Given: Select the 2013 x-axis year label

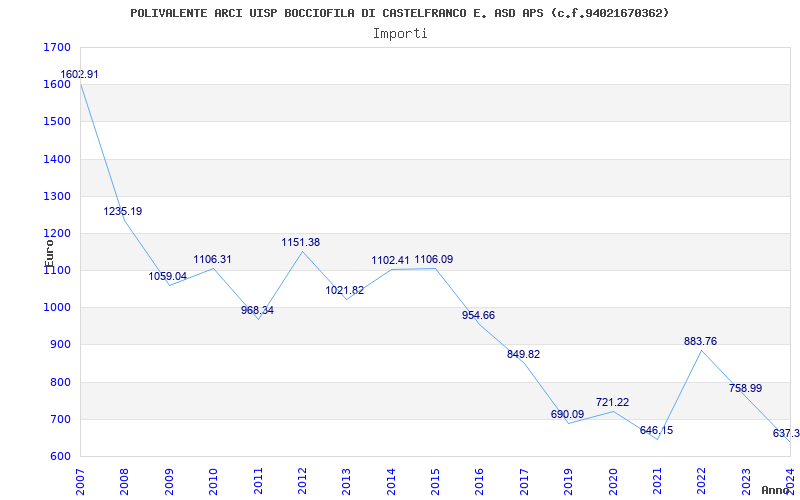Looking at the screenshot, I should [346, 481].
